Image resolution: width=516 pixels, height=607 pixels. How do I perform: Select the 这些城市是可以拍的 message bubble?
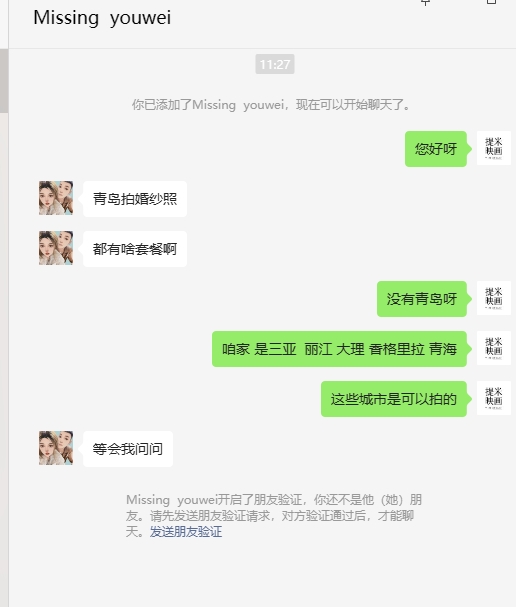point(394,399)
